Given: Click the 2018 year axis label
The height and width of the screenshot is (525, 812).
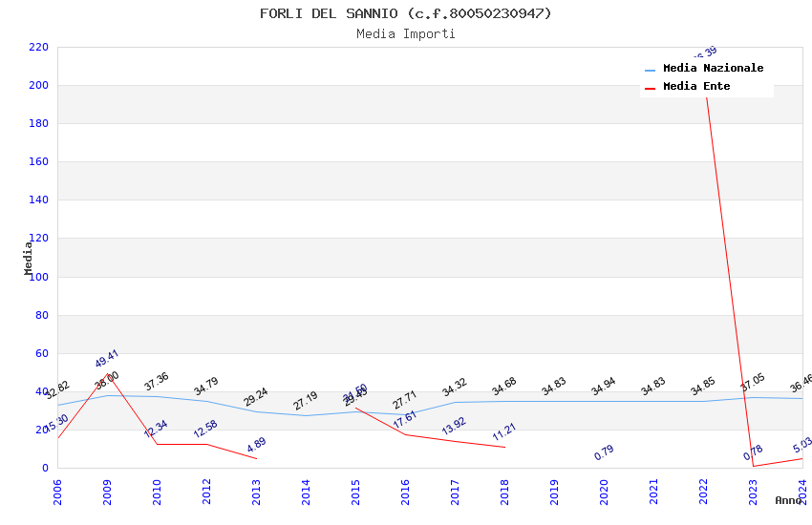Looking at the screenshot, I should point(505,492).
